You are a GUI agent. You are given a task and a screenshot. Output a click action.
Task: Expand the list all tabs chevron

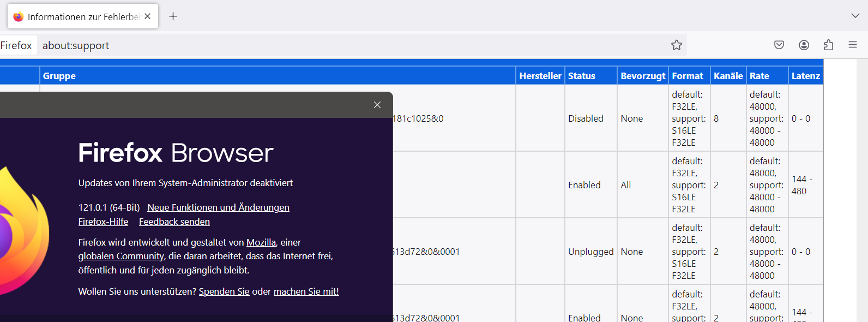(x=855, y=16)
